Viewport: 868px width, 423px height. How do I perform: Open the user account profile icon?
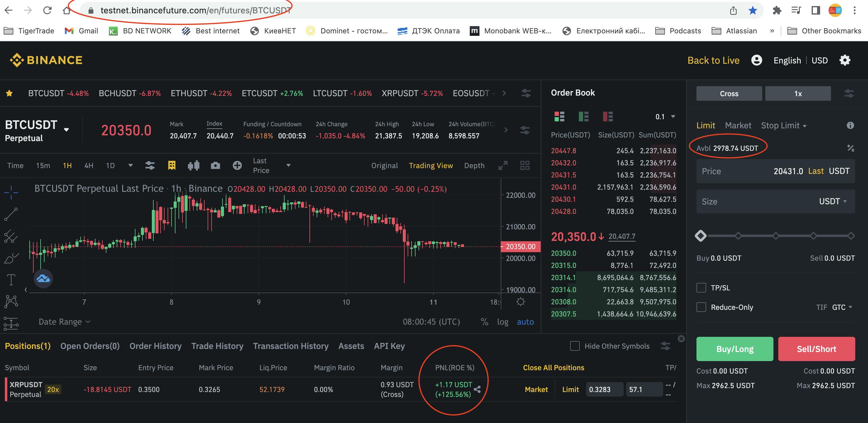click(756, 60)
